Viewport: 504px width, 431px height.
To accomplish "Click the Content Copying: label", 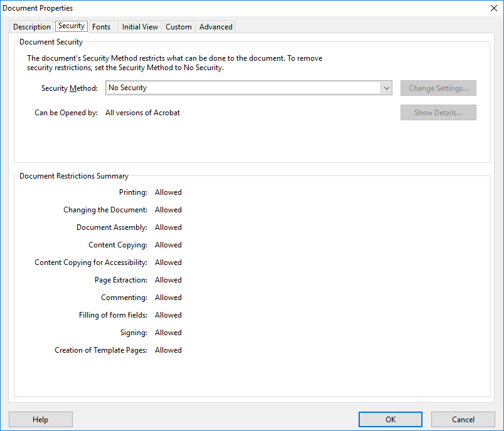I will [x=118, y=245].
